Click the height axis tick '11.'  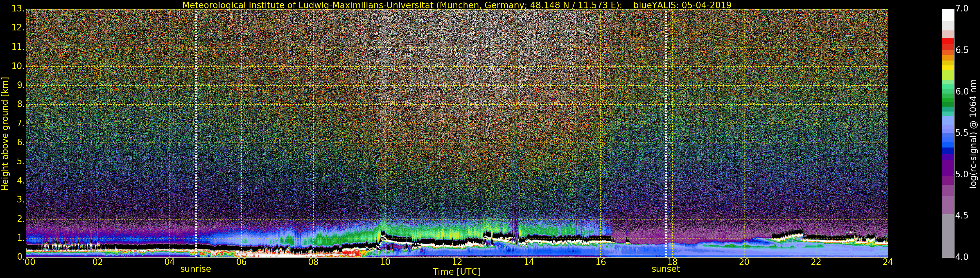click(18, 46)
